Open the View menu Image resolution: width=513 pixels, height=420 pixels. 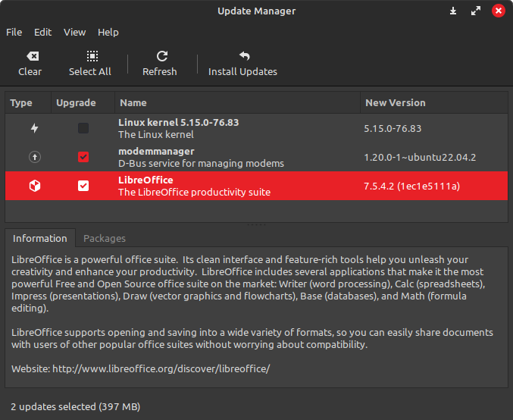(74, 33)
